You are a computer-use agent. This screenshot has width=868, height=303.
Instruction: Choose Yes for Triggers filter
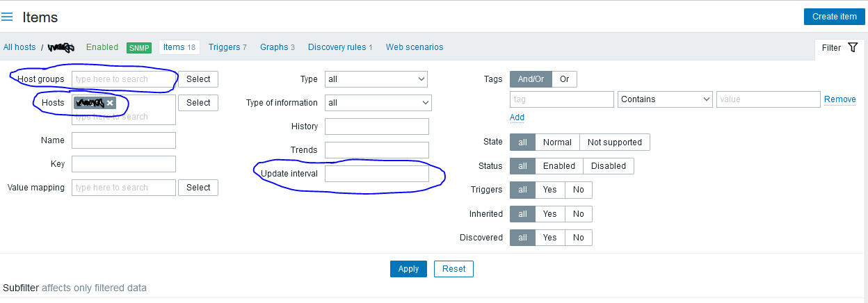point(549,190)
